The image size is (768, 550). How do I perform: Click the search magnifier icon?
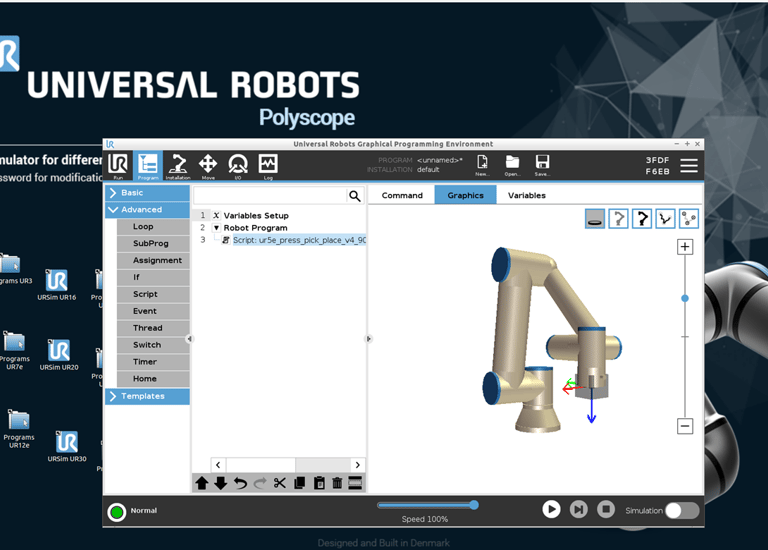355,196
